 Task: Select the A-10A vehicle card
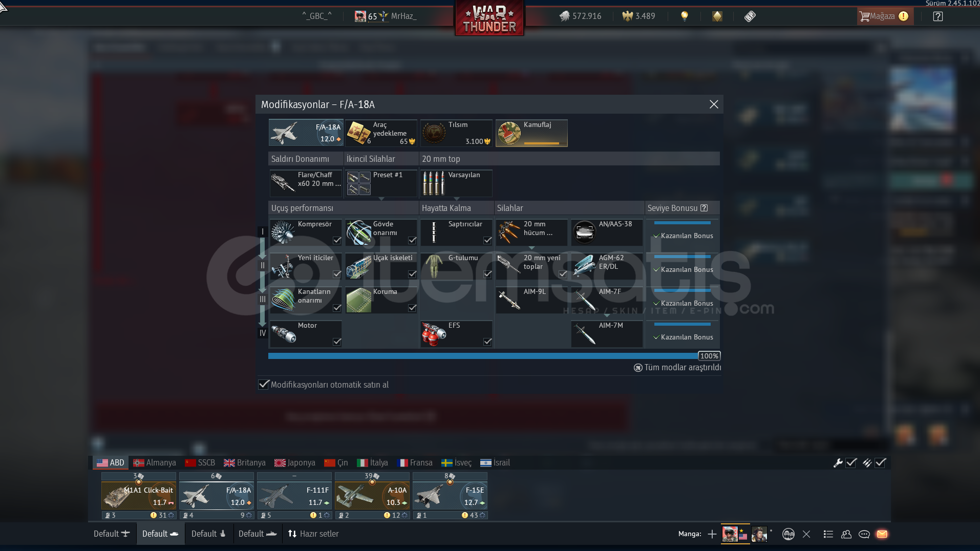(372, 496)
